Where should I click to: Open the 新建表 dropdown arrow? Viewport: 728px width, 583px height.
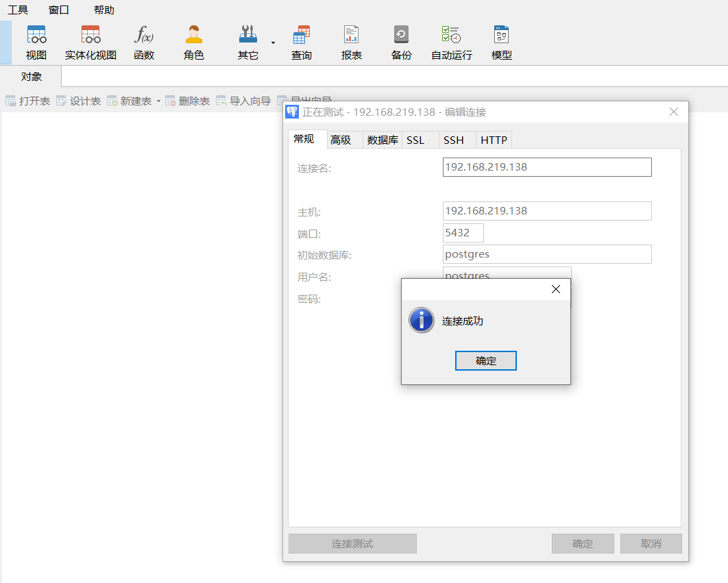tap(158, 100)
